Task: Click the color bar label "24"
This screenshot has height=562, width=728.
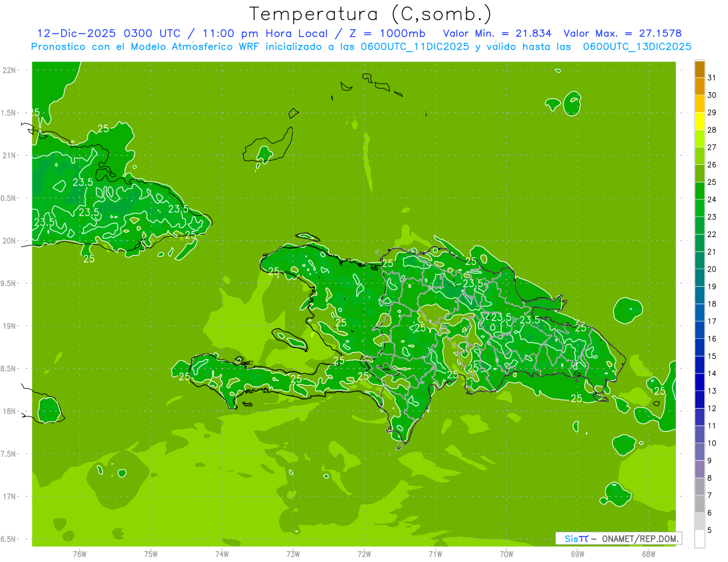Action: pos(712,199)
